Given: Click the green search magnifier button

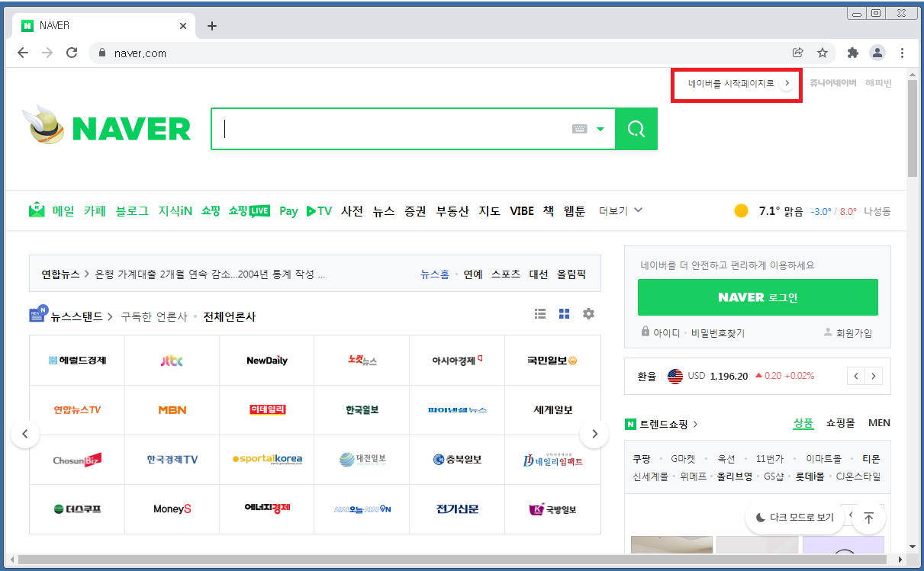Looking at the screenshot, I should click(636, 129).
